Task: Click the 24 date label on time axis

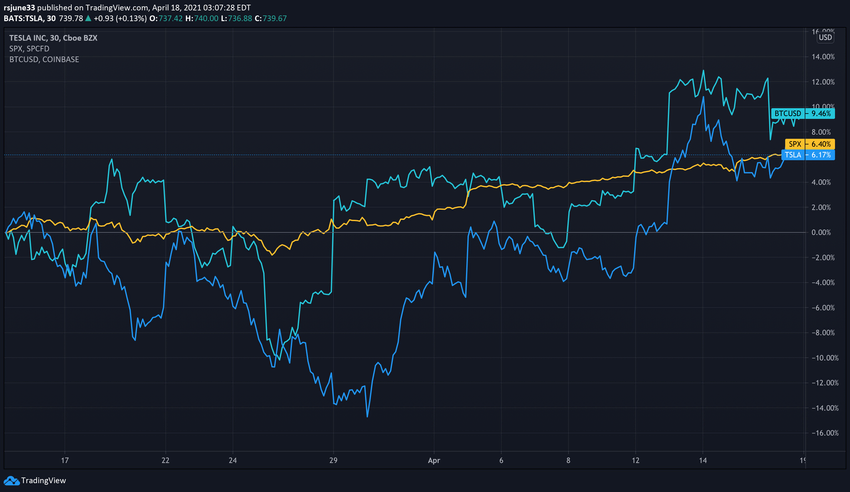Action: [x=233, y=461]
